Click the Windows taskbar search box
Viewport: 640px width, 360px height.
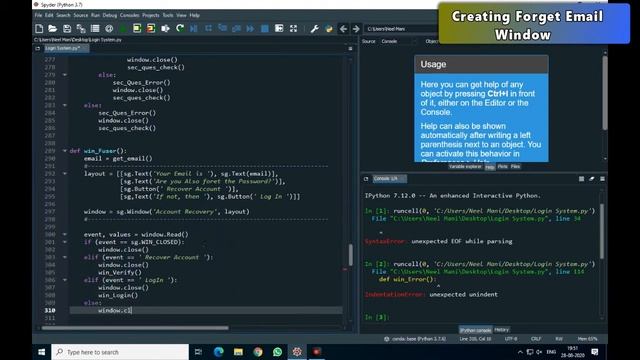tap(120, 352)
